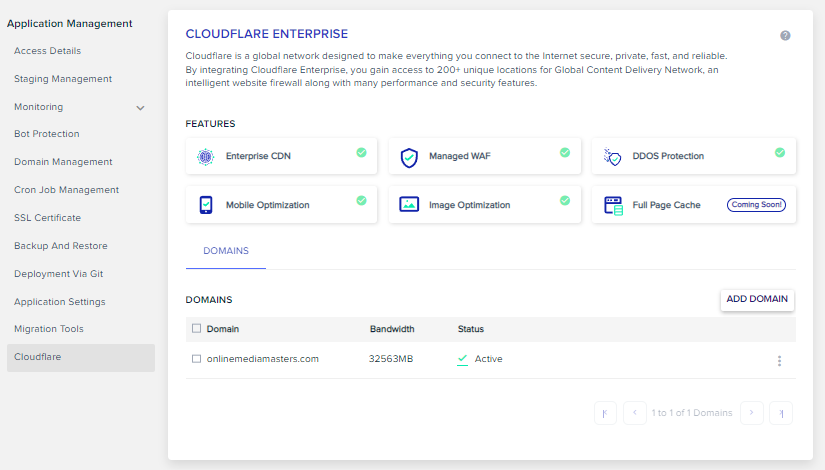This screenshot has width=825, height=470.
Task: Click the ADD DOMAIN button
Action: click(757, 299)
